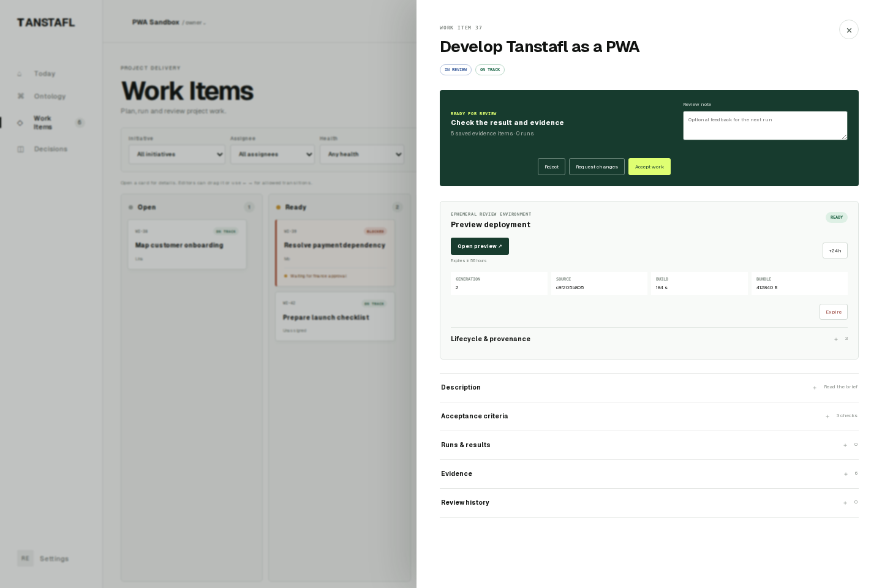This screenshot has height=588, width=882.
Task: Click the Work Items count badge in sidebar
Action: (x=80, y=123)
